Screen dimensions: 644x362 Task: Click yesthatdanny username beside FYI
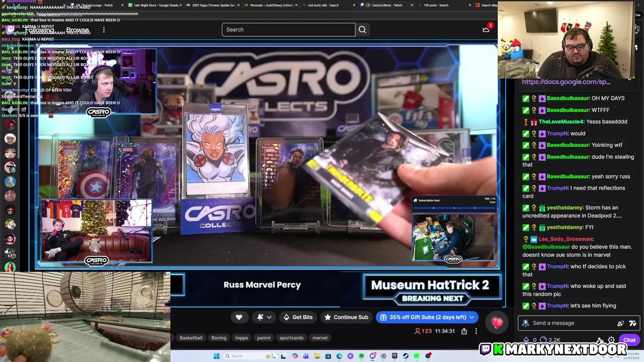(x=568, y=227)
